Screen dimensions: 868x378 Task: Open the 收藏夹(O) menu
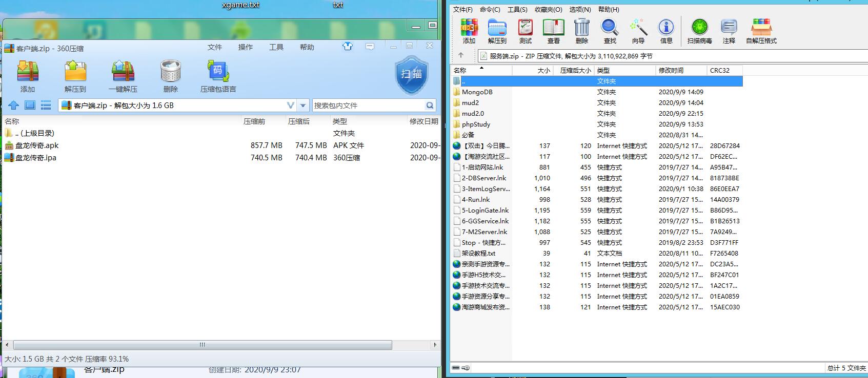(x=548, y=9)
